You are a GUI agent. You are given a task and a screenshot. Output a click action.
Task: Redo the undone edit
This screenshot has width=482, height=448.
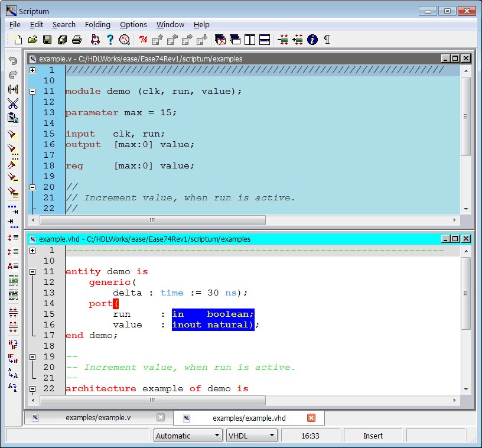pyautogui.click(x=12, y=73)
